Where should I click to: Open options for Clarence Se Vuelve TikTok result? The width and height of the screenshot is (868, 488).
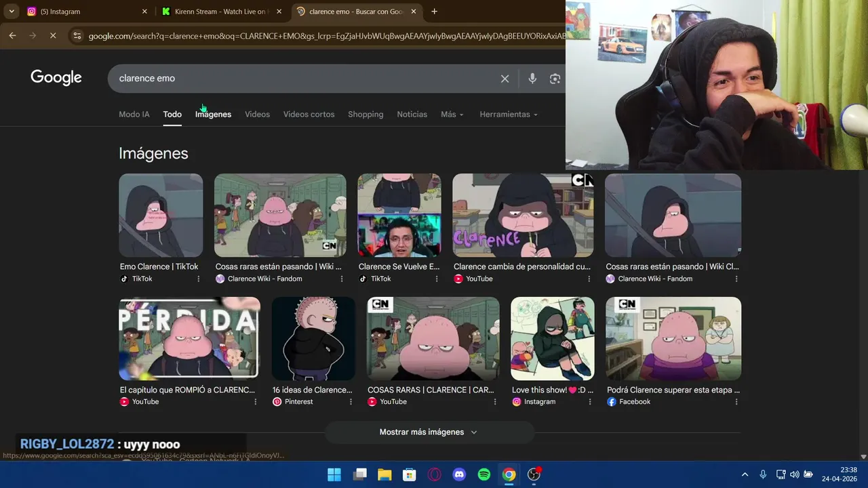pyautogui.click(x=437, y=279)
